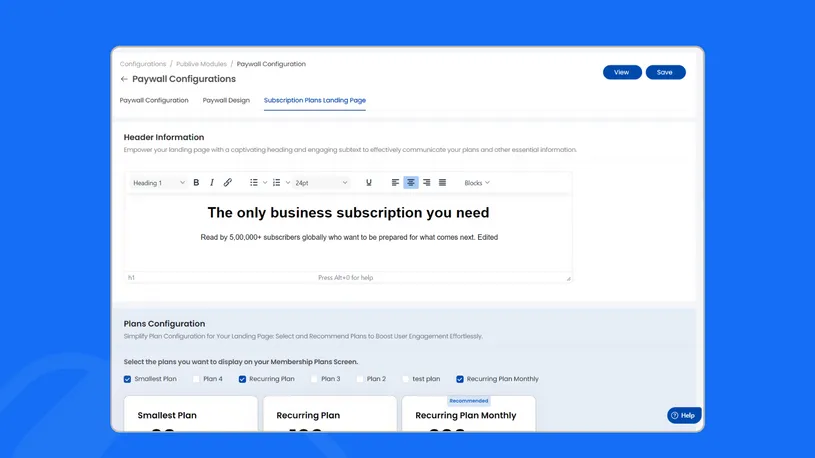Viewport: 815px width, 458px height.
Task: Apply italic formatting
Action: (211, 183)
